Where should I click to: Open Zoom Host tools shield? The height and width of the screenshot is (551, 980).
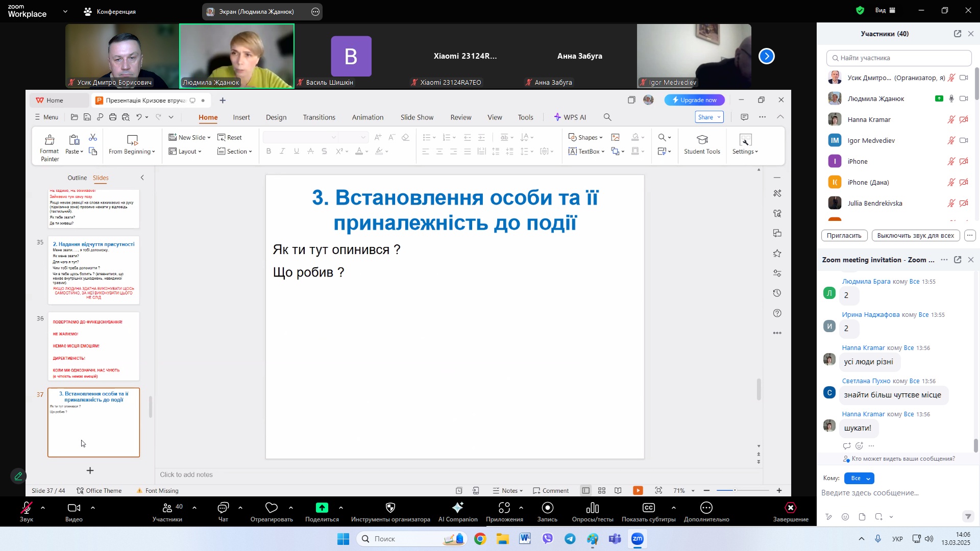coord(390,512)
